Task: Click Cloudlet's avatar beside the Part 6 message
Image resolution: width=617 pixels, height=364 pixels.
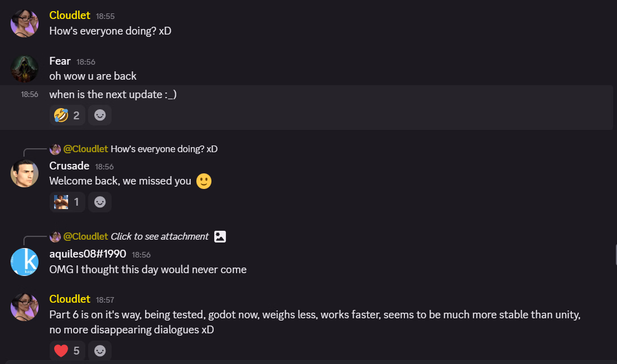Action: coord(25,307)
